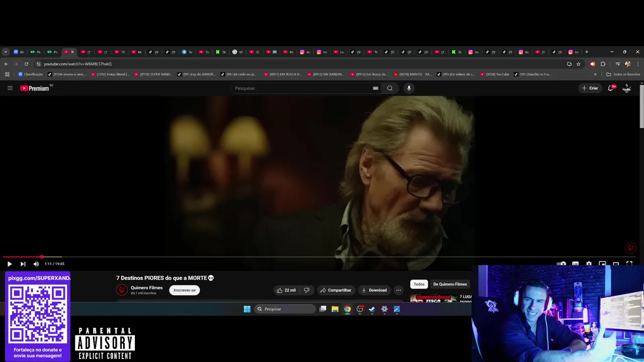Enter fullscreen video mode
Image resolution: width=644 pixels, height=362 pixels.
coord(629,264)
